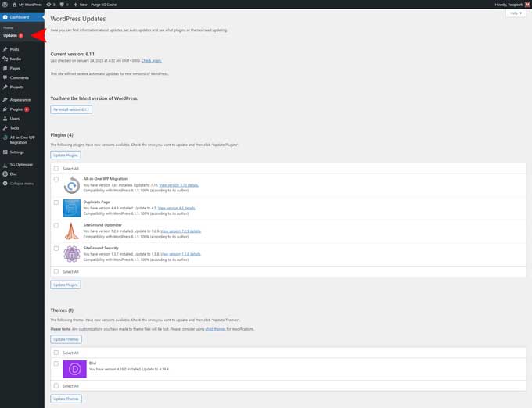This screenshot has width=532, height=408.
Task: Check Select All below plugins list
Action: coord(56,271)
